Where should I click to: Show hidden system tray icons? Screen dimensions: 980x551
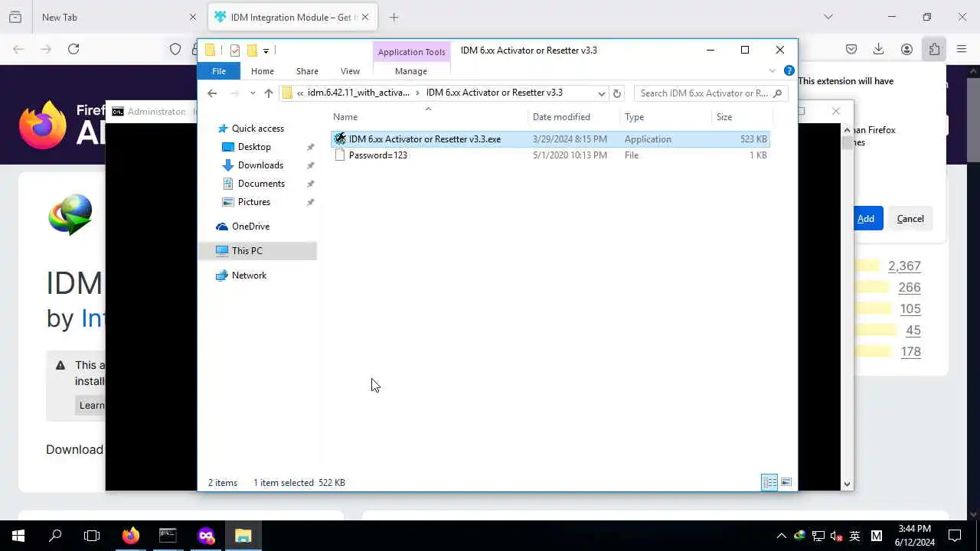(781, 536)
